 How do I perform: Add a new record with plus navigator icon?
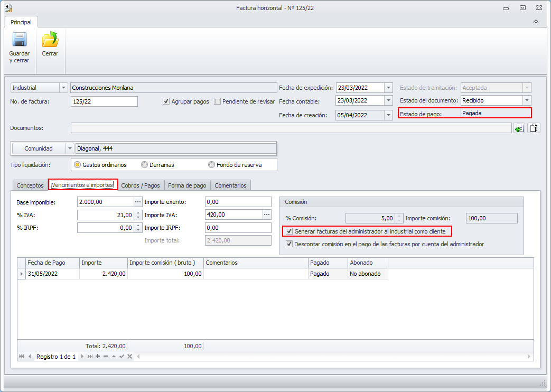(x=98, y=357)
